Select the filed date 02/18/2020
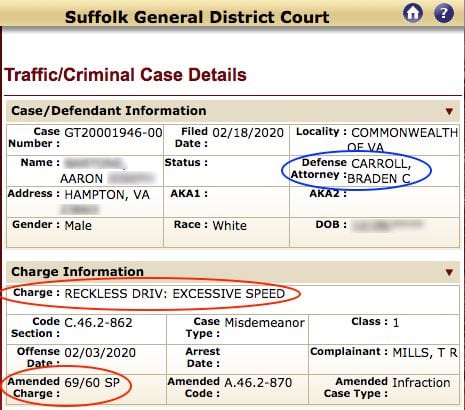Screen dimensions: 465x410 248,133
